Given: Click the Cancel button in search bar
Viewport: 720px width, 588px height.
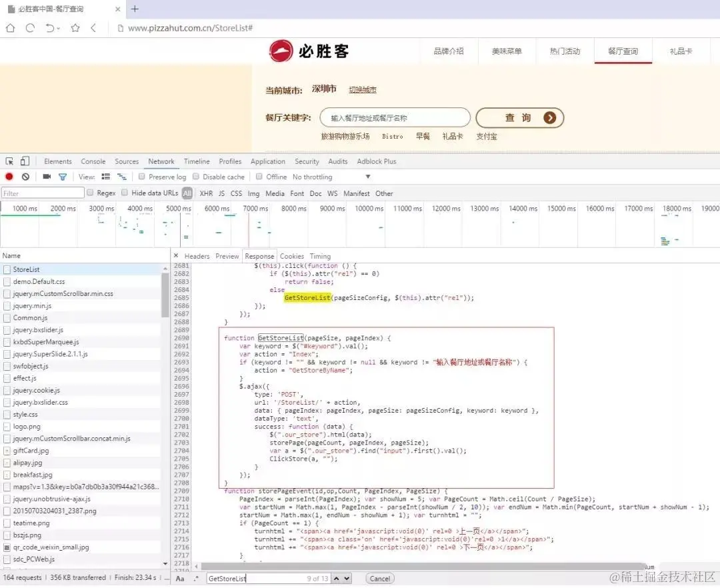Looking at the screenshot, I should point(380,579).
